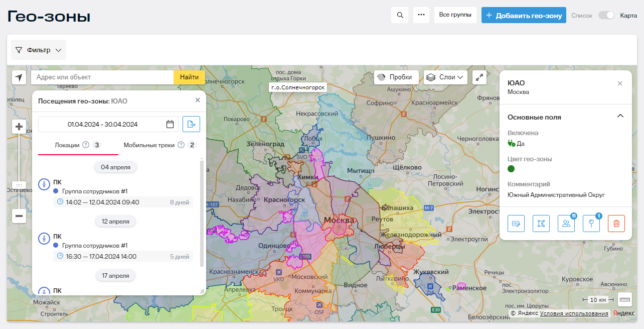Export visits with the export icon
Screen dimensions: 644x329
191,124
